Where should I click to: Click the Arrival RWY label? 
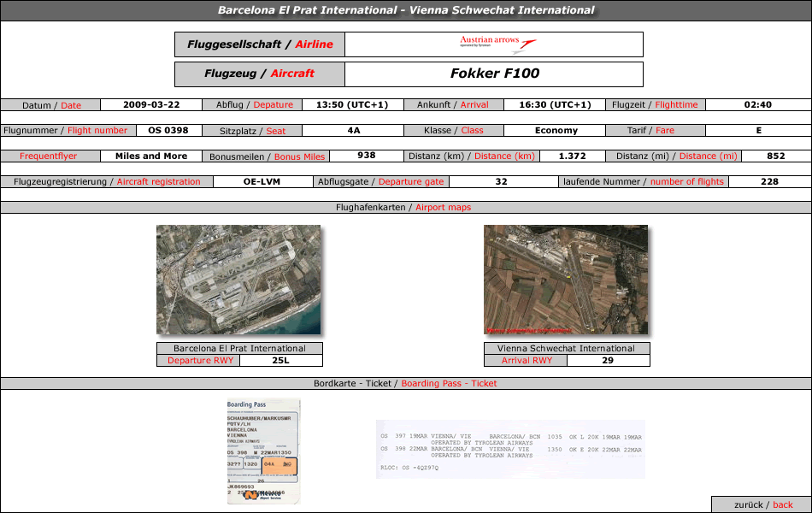527,360
